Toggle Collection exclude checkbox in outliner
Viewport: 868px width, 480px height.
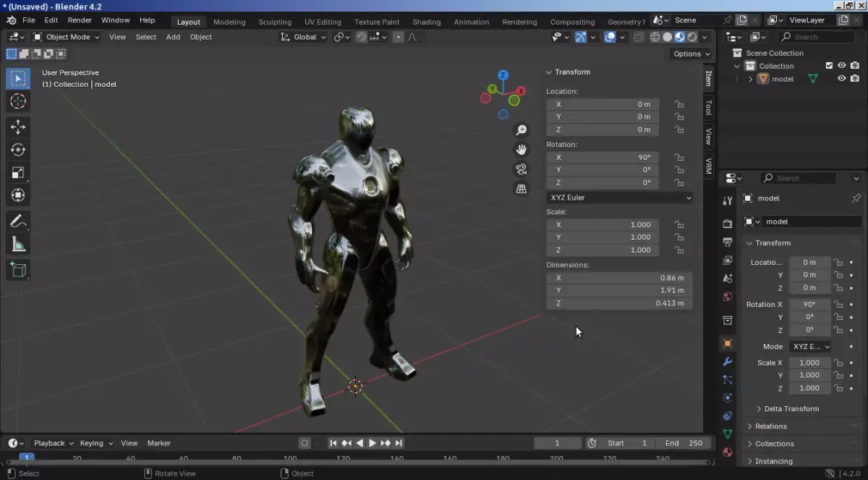(830, 66)
